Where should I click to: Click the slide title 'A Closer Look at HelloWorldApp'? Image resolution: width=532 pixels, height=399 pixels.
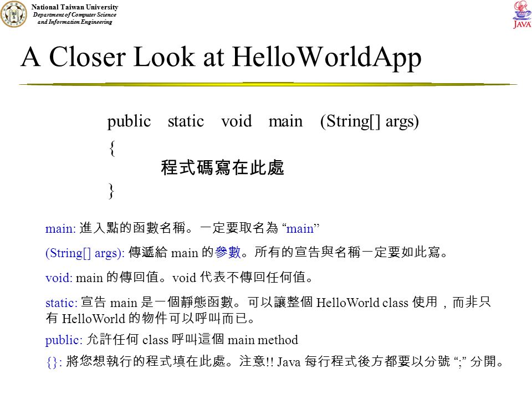[x=221, y=57]
